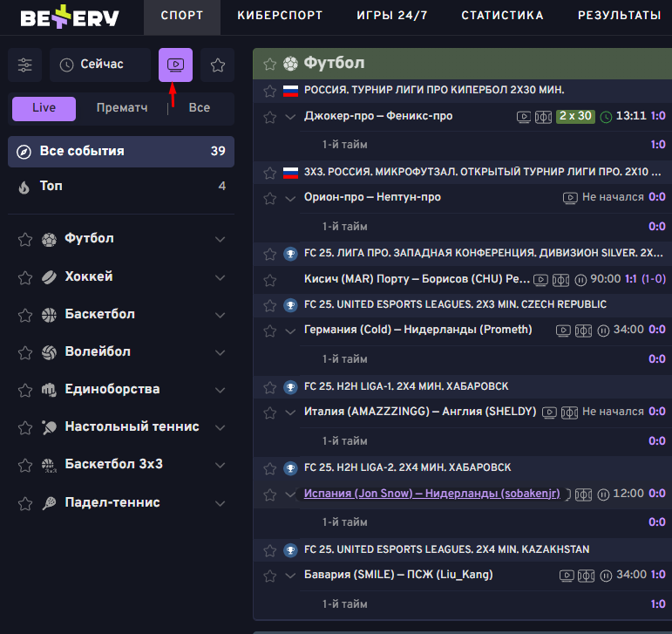
Task: Favorite Волейбол in the sidebar
Action: (25, 352)
